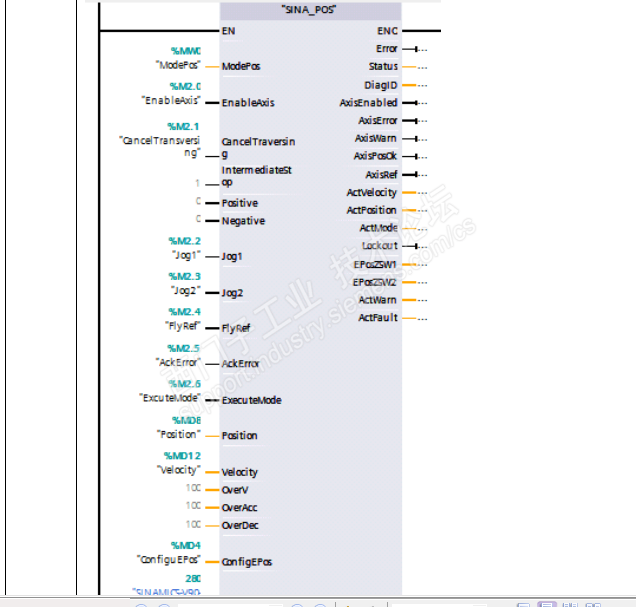Click the constant 0 at Positive input
Viewport: 636px width, 607px height.
pyautogui.click(x=198, y=201)
